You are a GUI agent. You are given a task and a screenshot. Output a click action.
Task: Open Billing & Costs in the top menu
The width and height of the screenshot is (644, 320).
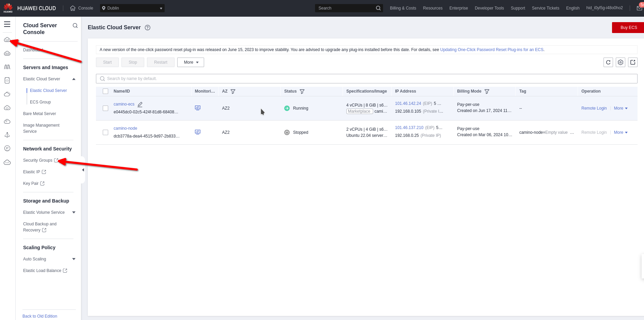403,8
